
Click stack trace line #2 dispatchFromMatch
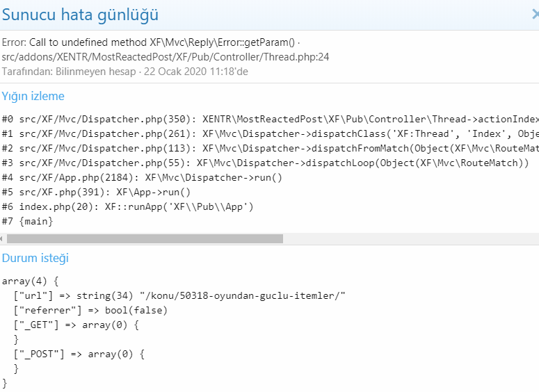click(x=270, y=149)
